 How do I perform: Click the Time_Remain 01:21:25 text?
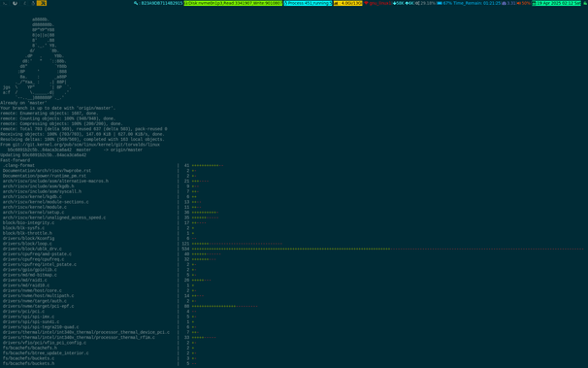click(x=477, y=3)
